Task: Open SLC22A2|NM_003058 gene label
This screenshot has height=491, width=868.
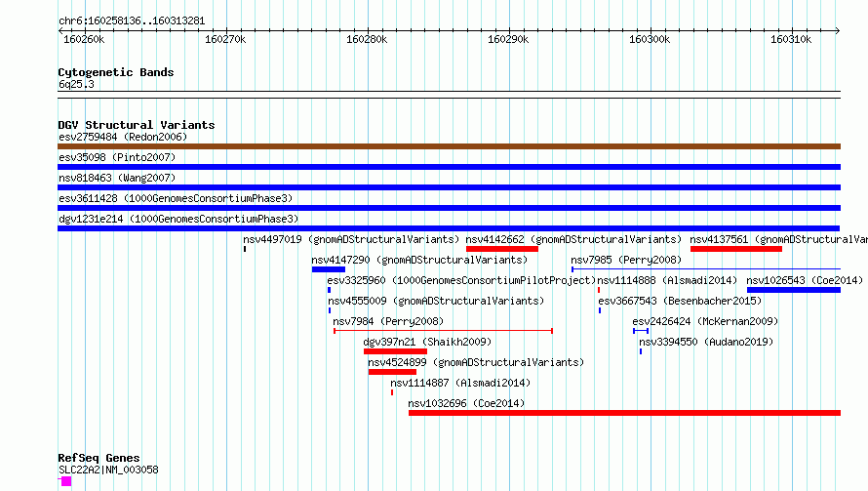Action: pos(108,470)
